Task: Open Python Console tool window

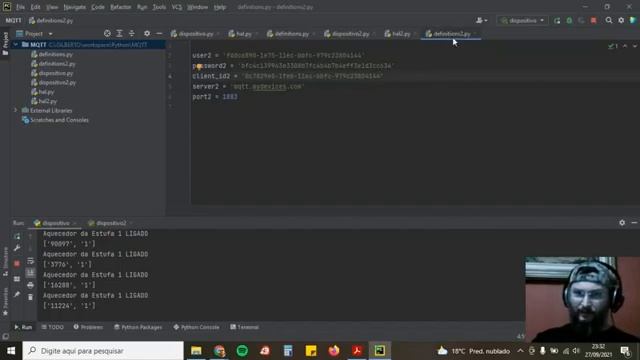Action: (x=196, y=327)
